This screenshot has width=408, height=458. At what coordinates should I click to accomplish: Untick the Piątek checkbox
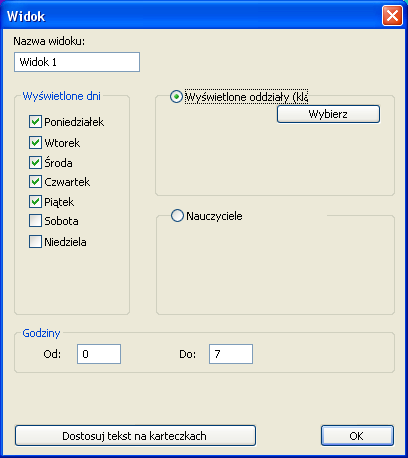[35, 202]
